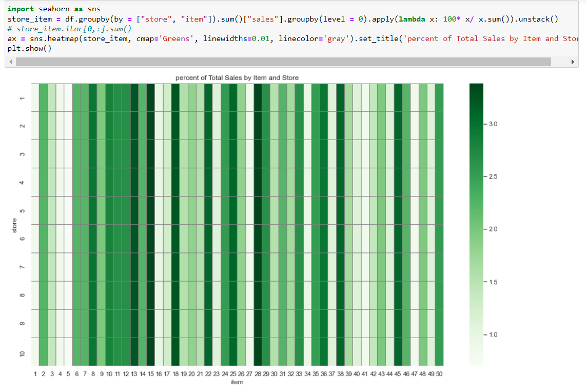This screenshot has width=587, height=392.
Task: Click the heatmap cell for store 1, item 15
Action: (x=150, y=97)
